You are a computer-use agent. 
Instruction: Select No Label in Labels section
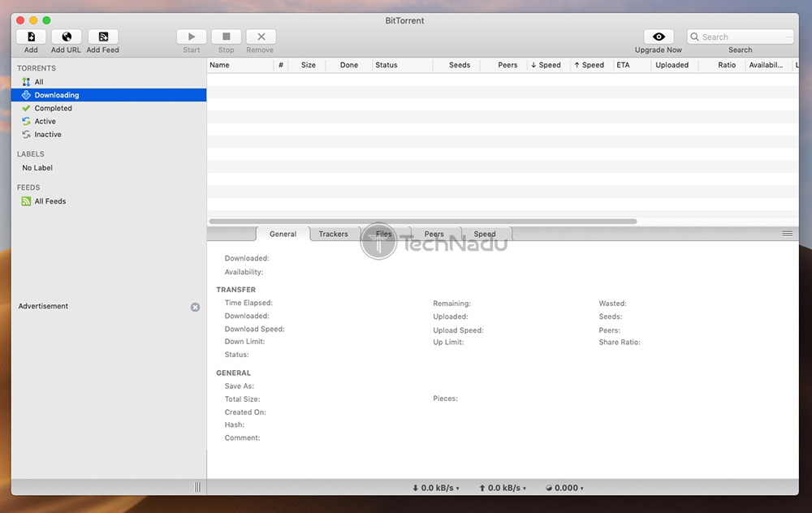(x=109, y=168)
